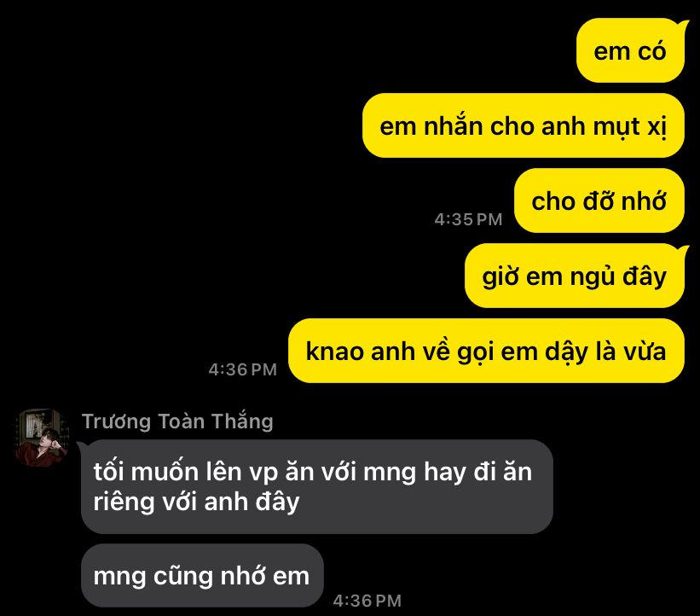Select the gray 'tối muốn lên vp' message
Viewport: 700px width, 616px height.
coord(317,486)
